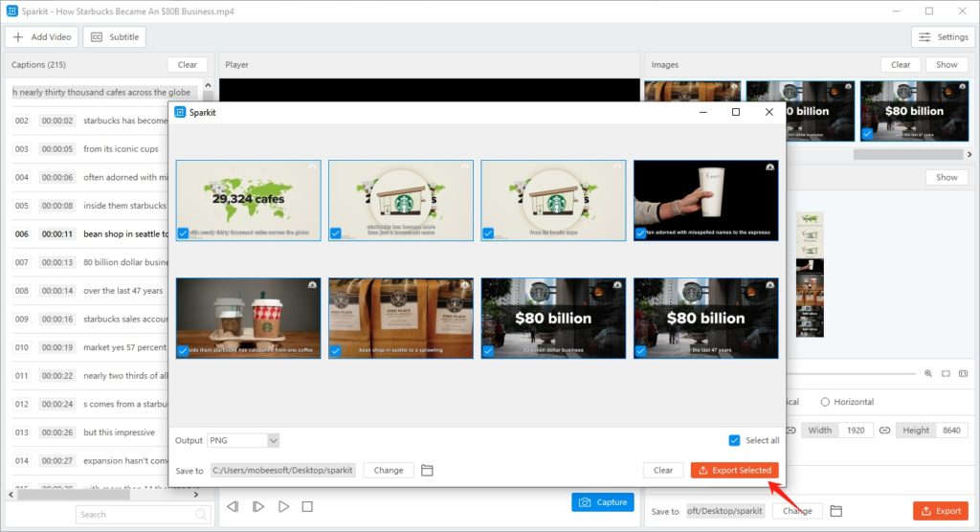Click the Add Video button
This screenshot has width=980, height=532.
click(42, 37)
